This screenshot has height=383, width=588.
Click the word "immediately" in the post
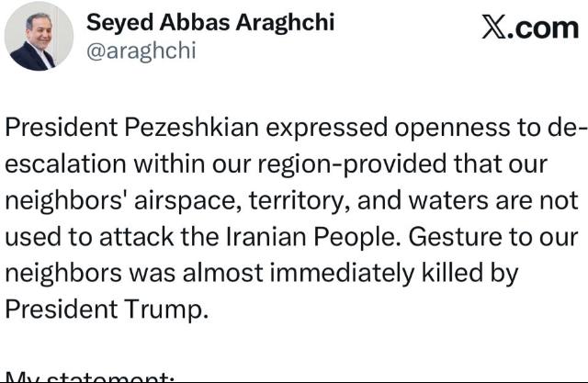[338, 273]
